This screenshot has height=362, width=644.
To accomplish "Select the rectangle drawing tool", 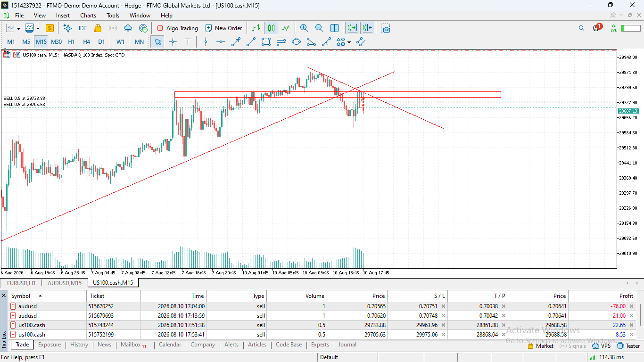I will [266, 42].
